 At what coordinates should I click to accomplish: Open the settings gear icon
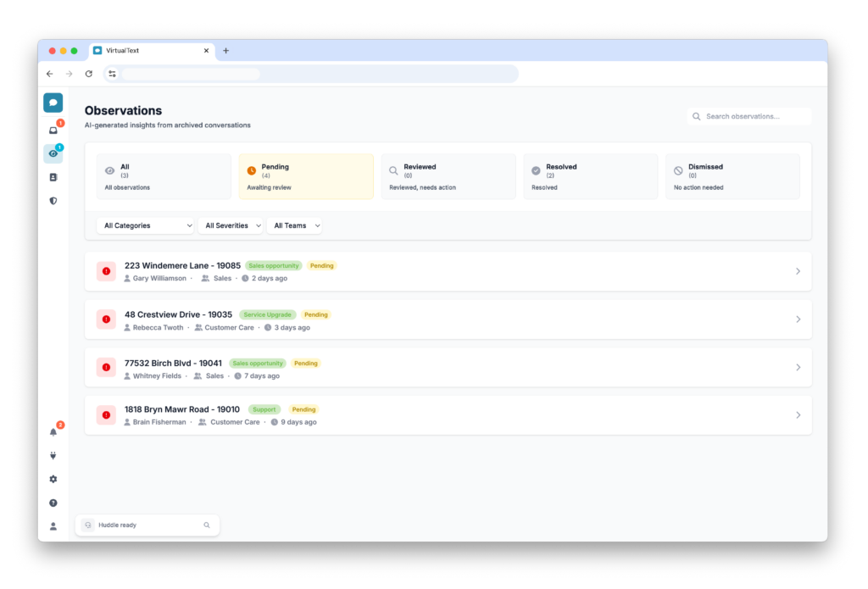click(x=53, y=479)
